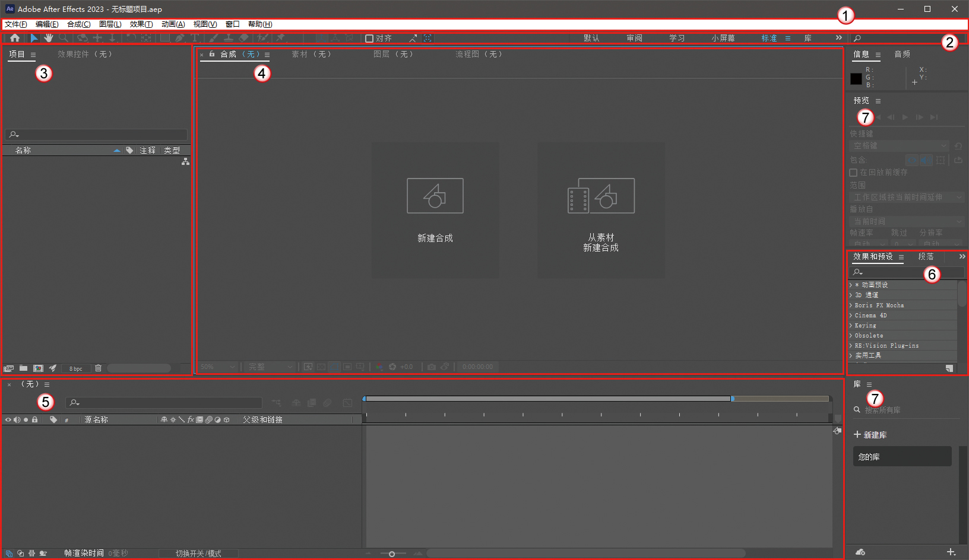969x560 pixels.
Task: Expand the Boris FX Mocha category
Action: [x=850, y=306]
